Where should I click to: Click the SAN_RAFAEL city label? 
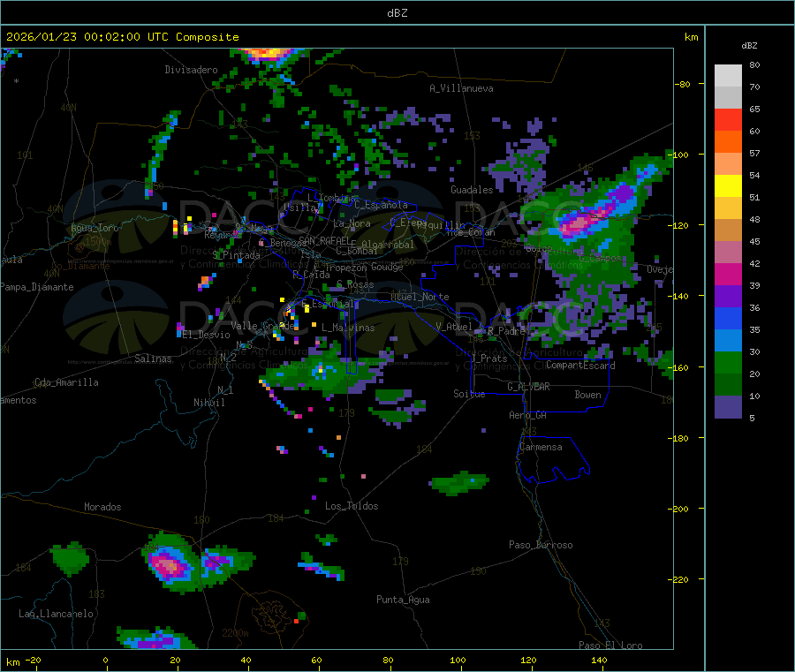324,240
